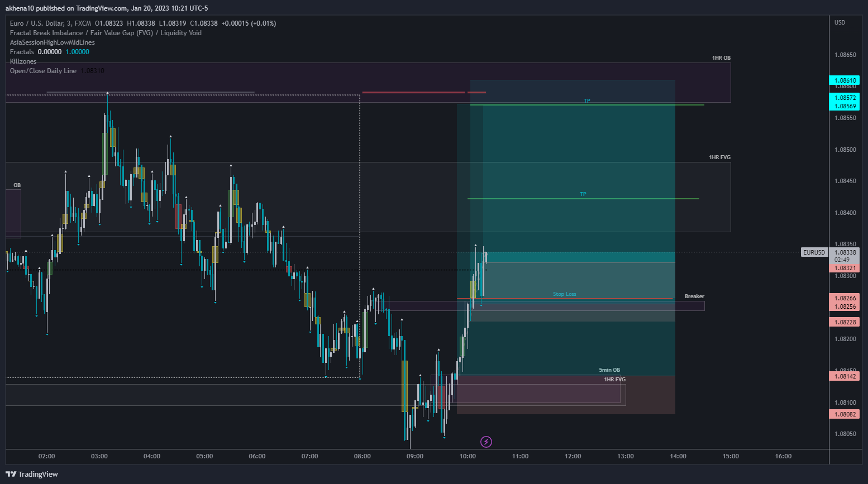Click the Open/Close Daily Line legend
This screenshot has height=484, width=868.
pos(43,71)
